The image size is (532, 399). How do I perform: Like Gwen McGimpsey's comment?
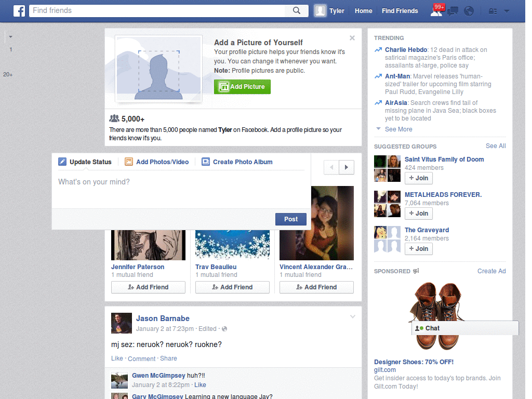(x=200, y=385)
